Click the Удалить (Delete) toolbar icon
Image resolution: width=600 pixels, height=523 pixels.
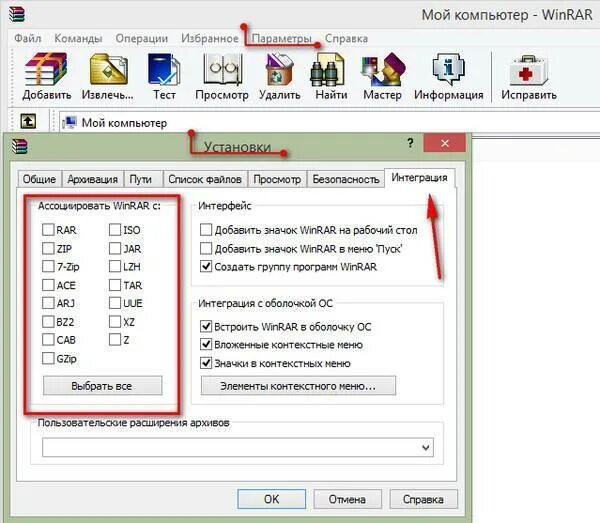click(x=280, y=69)
